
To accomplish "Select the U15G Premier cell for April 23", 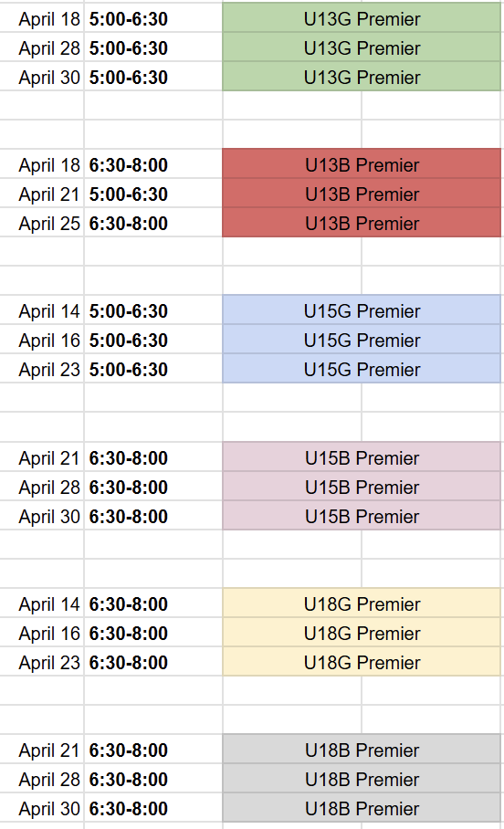I will (x=362, y=369).
